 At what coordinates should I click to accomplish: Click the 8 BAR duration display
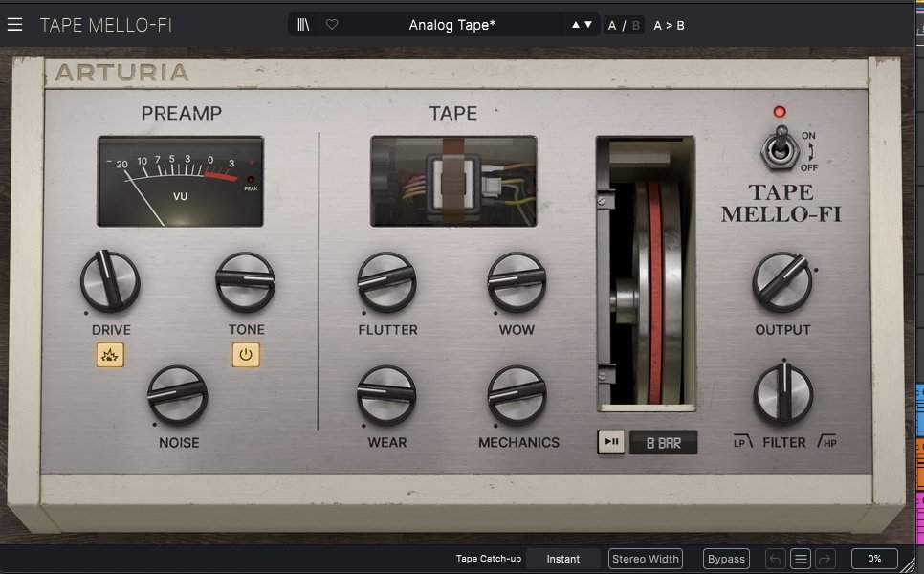coord(662,442)
